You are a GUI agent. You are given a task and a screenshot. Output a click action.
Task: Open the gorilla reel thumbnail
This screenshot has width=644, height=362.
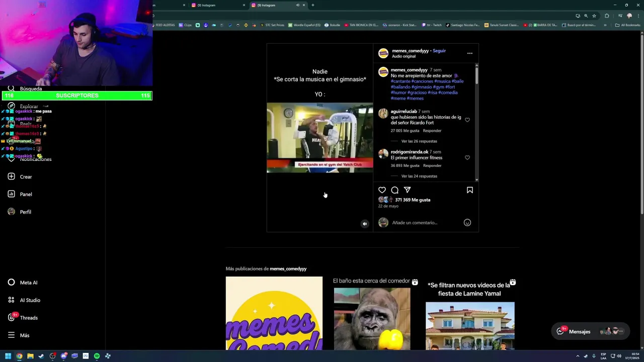[372, 313]
